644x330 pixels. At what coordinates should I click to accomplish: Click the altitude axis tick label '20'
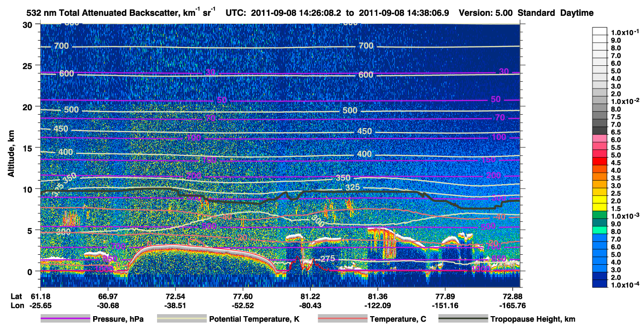coord(29,107)
